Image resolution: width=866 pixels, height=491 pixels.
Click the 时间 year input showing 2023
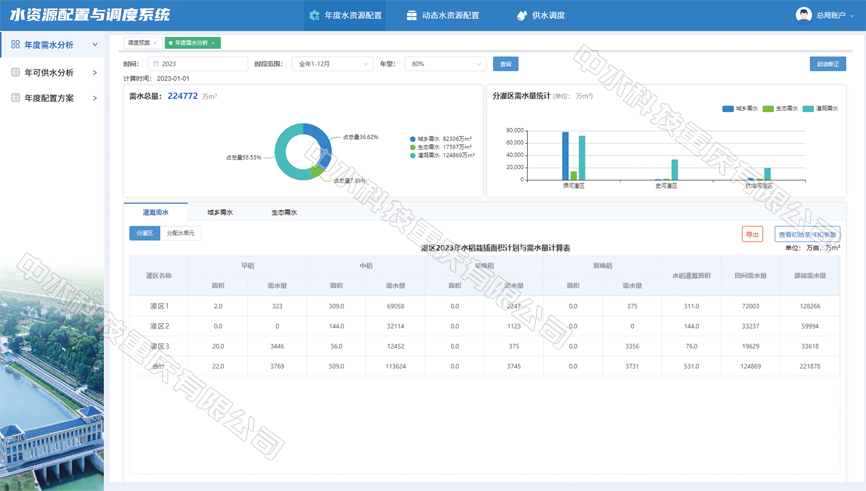[198, 64]
